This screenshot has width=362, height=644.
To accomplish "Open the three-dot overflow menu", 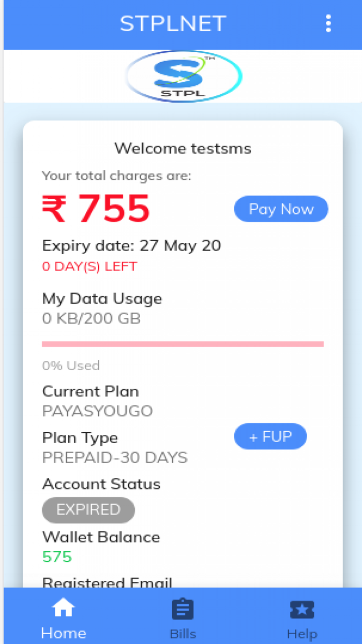I will pyautogui.click(x=328, y=24).
